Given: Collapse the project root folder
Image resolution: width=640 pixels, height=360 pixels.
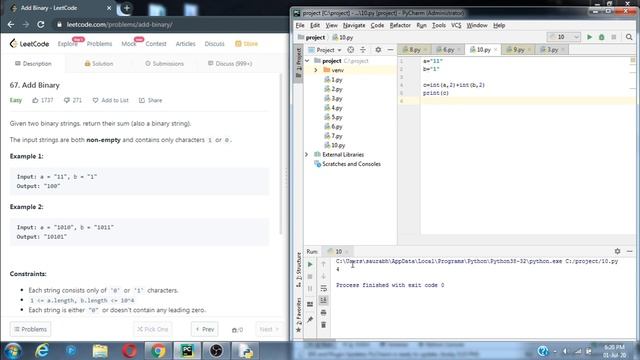Looking at the screenshot, I should pos(307,61).
